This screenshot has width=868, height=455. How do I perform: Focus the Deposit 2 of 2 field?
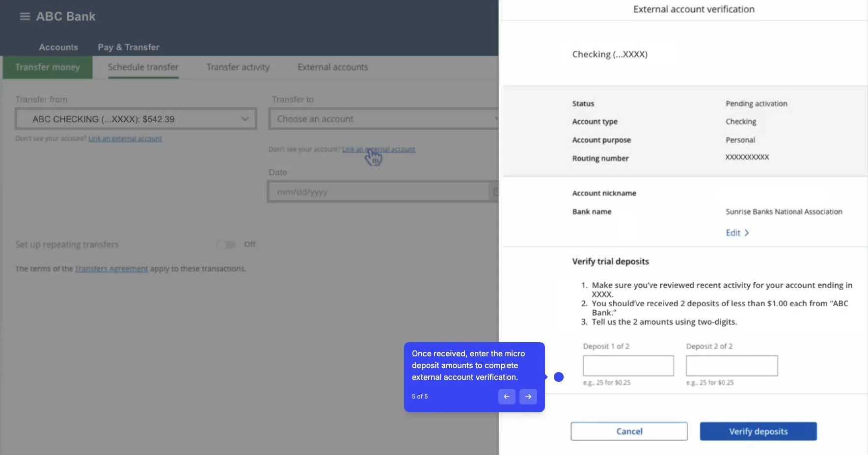732,366
